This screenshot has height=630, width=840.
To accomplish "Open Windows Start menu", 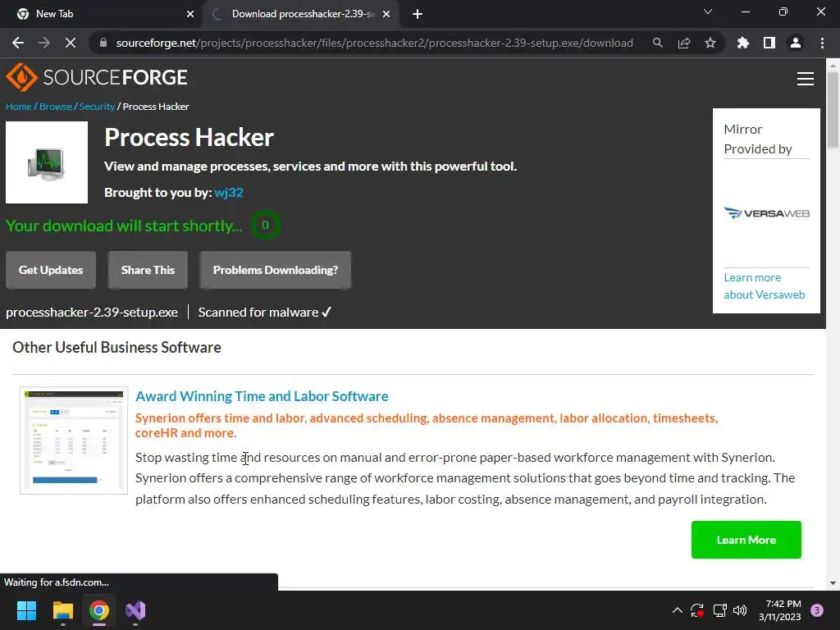I will point(26,610).
